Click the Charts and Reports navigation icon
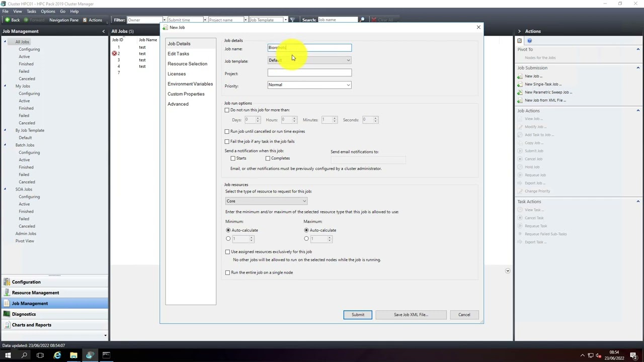The height and width of the screenshot is (362, 644). coord(7,325)
